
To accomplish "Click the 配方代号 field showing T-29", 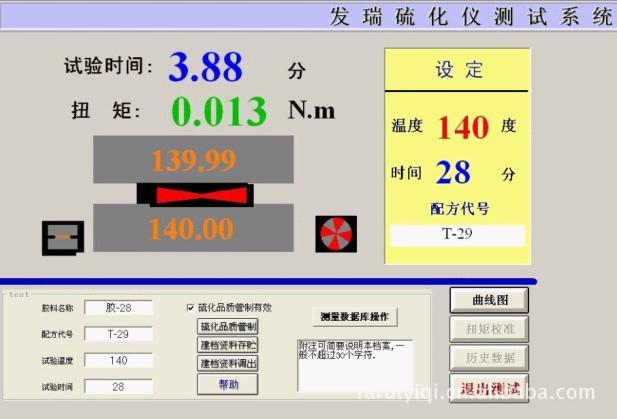I will [x=118, y=334].
